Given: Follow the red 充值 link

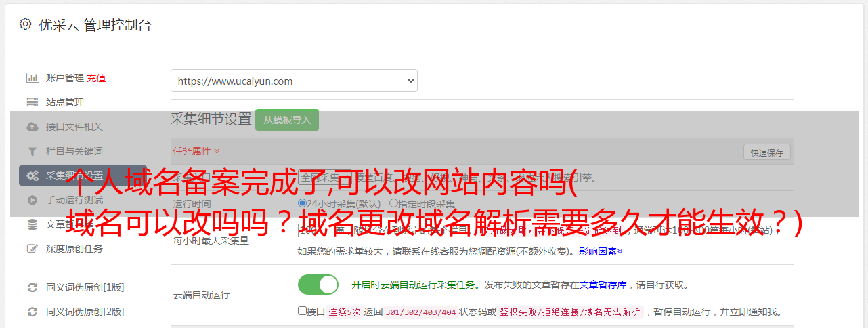Looking at the screenshot, I should tap(96, 78).
